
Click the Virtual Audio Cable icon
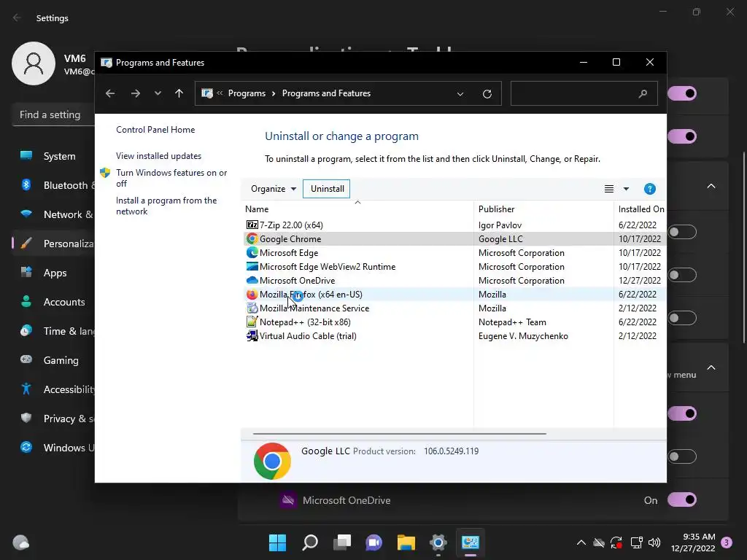click(x=252, y=335)
